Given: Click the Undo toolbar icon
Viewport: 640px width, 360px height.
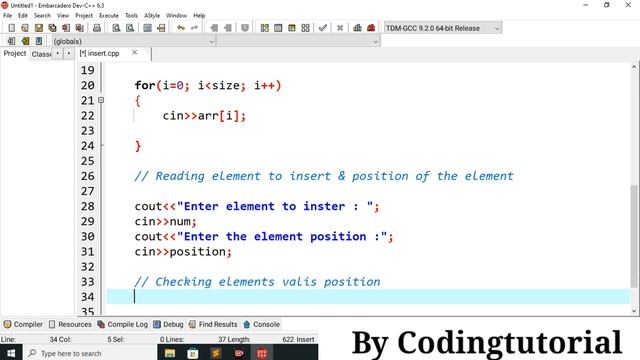Looking at the screenshot, I should click(180, 28).
